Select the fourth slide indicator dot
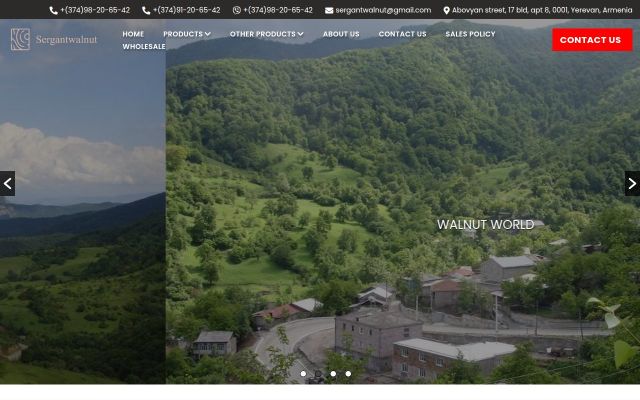The height and width of the screenshot is (400, 640). [348, 373]
